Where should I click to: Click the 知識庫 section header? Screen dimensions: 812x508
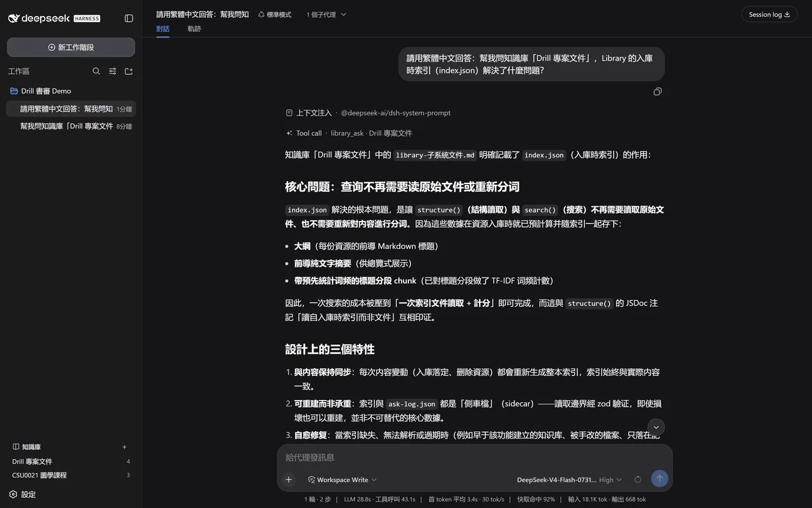pyautogui.click(x=27, y=447)
